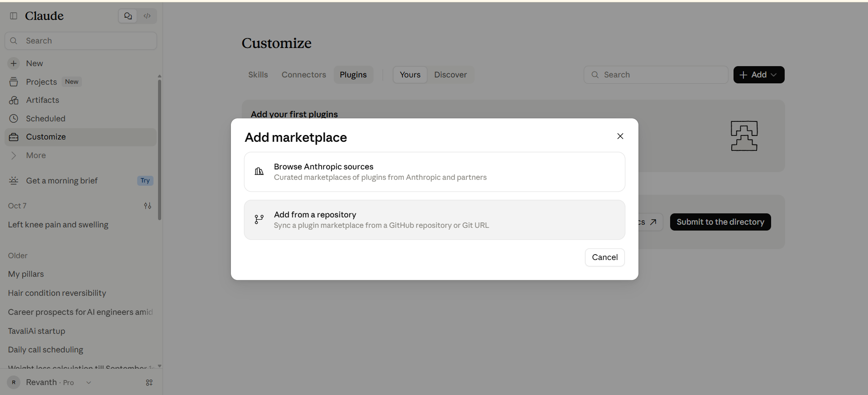The width and height of the screenshot is (868, 395).
Task: Switch to code mode icon
Action: (147, 16)
